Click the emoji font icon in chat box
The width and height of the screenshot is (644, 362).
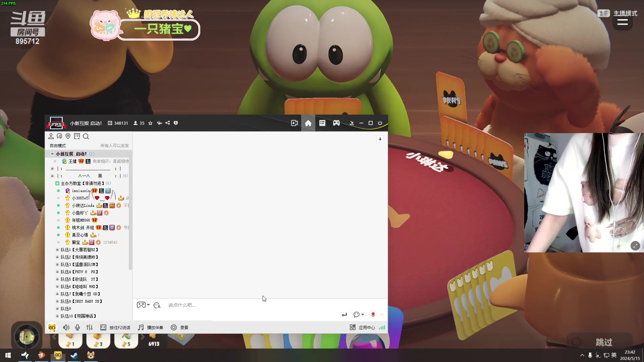pos(157,305)
